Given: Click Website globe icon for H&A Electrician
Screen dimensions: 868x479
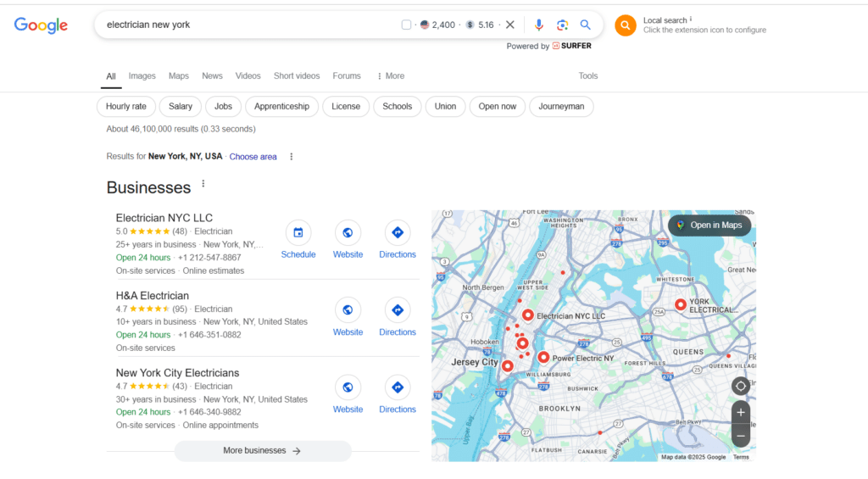Looking at the screenshot, I should [348, 310].
